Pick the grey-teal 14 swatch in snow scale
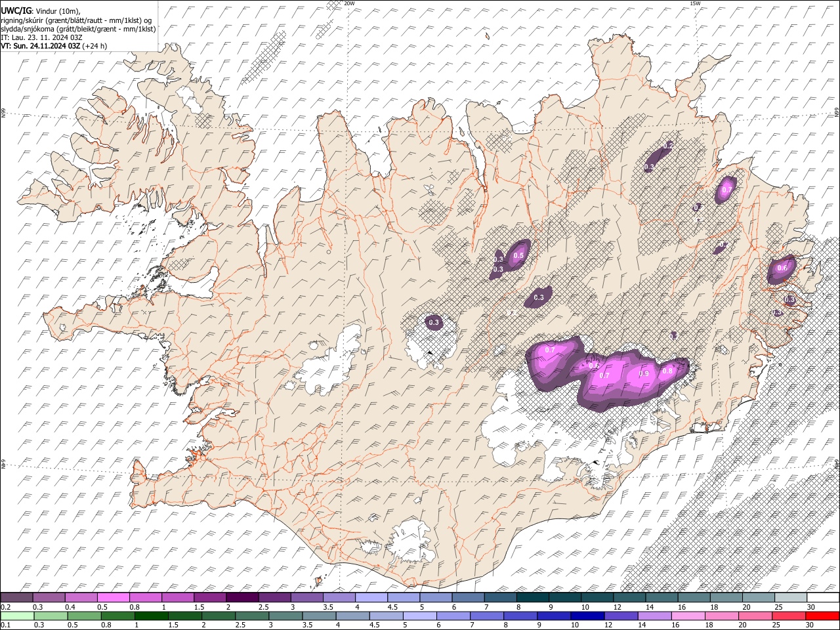 pyautogui.click(x=662, y=598)
